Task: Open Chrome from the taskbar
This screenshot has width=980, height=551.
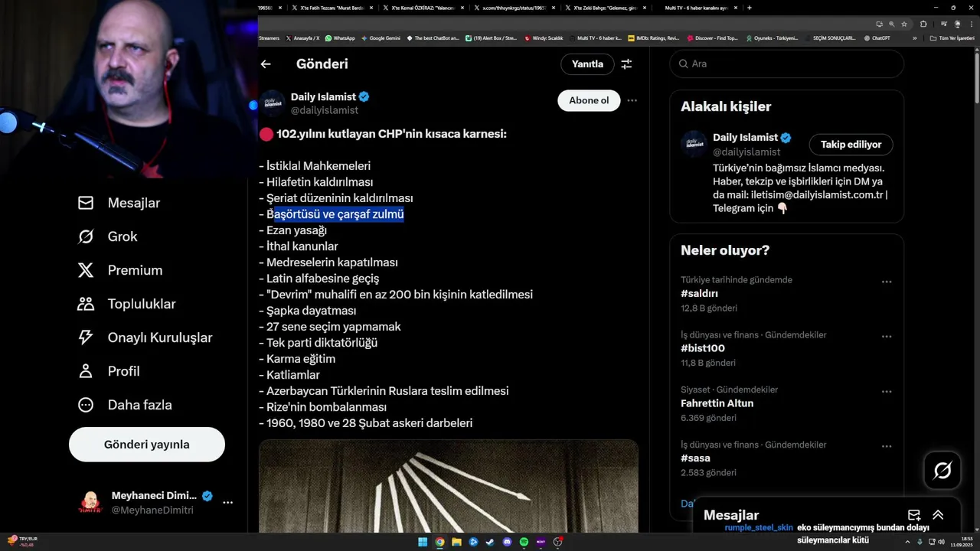Action: (x=439, y=542)
